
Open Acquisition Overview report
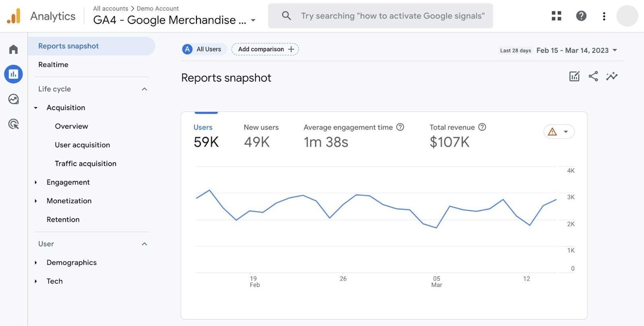(71, 126)
